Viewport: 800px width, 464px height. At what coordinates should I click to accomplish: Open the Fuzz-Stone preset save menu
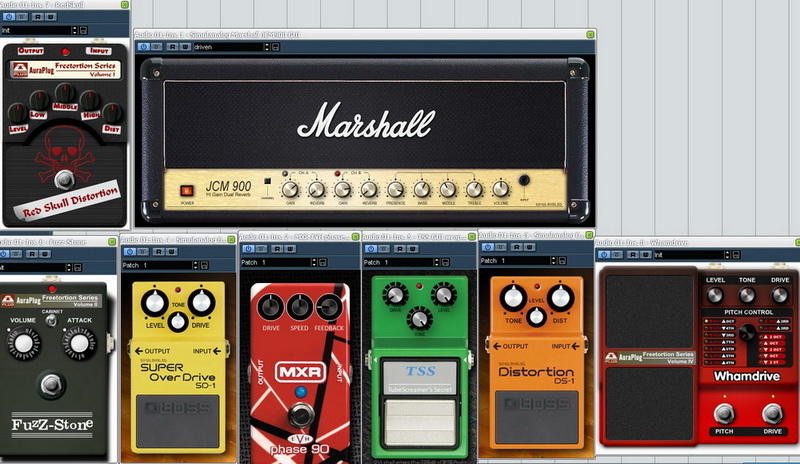pos(78,267)
